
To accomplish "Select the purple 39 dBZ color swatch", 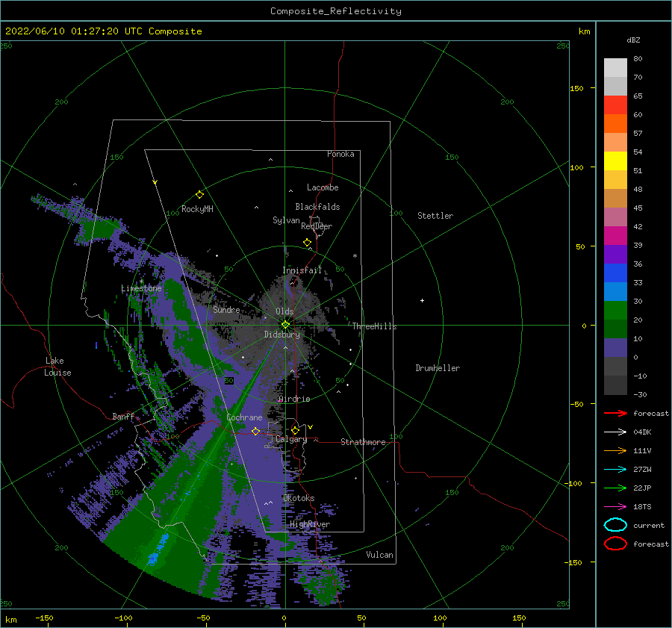I will tap(615, 254).
